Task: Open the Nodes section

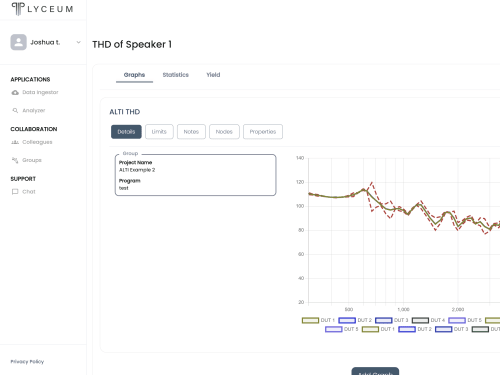Action: point(224,132)
